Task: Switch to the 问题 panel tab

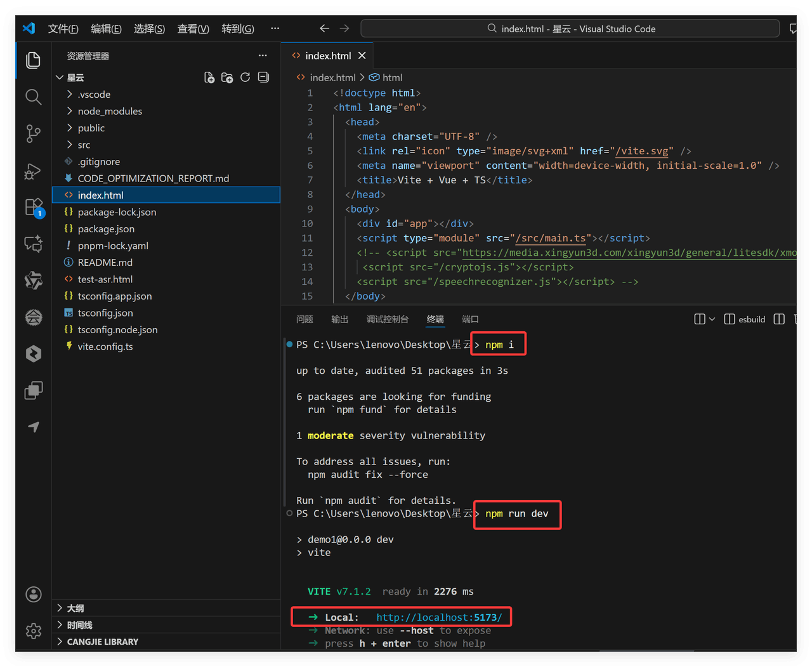Action: pos(304,319)
